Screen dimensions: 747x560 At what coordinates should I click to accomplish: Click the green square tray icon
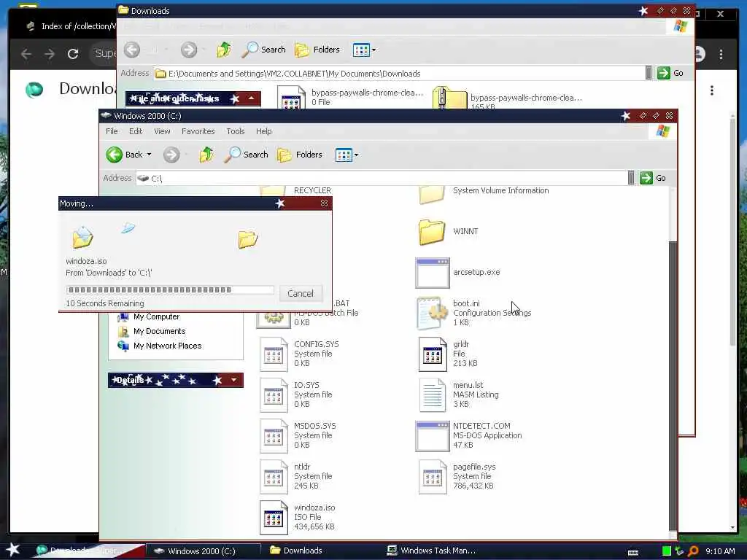point(667,551)
